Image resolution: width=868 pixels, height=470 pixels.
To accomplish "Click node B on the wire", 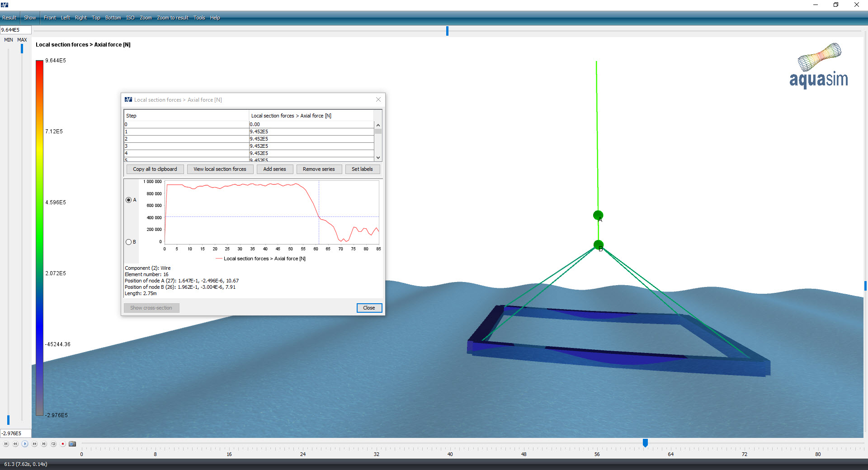I will [599, 245].
